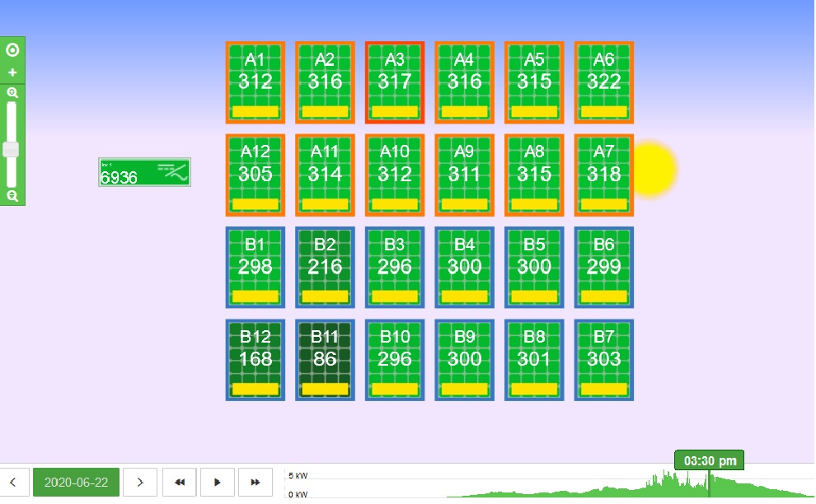816x504 pixels.
Task: Select the Inv 1 inverter showing 6936
Action: pos(144,172)
